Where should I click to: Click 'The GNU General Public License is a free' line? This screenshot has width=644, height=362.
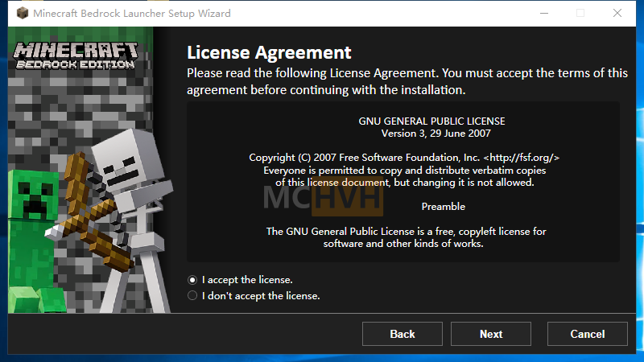(x=407, y=232)
